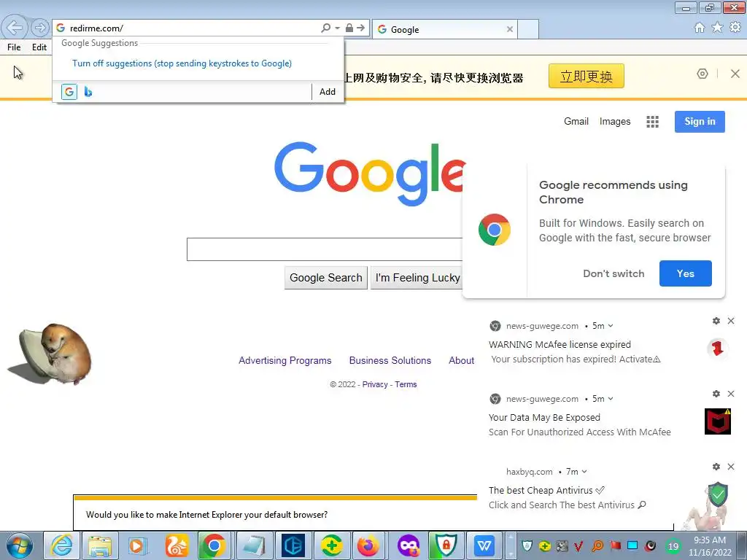The width and height of the screenshot is (747, 560).
Task: Open the Terms link in footer
Action: tap(406, 384)
